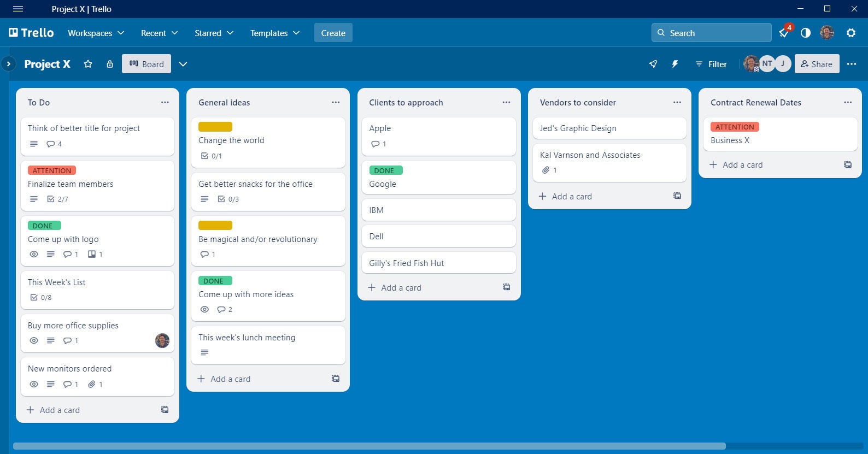Toggle watch eye on Buy more office supplies
868x454 pixels.
tap(34, 340)
